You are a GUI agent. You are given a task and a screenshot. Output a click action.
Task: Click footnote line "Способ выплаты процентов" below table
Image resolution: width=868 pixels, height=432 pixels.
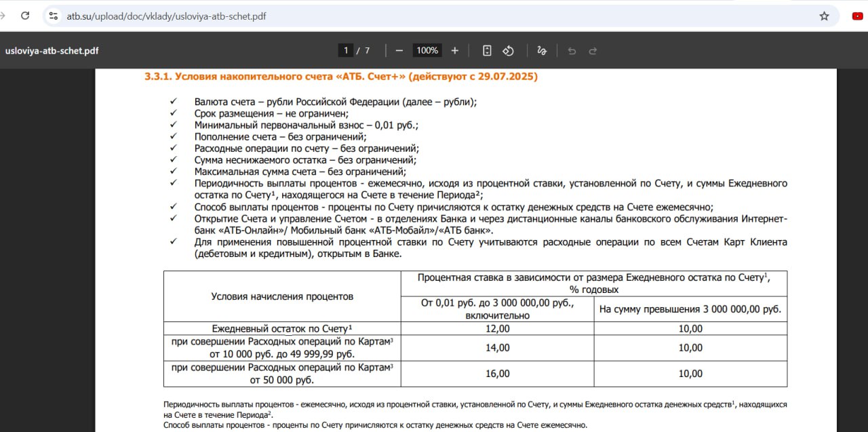(375, 425)
